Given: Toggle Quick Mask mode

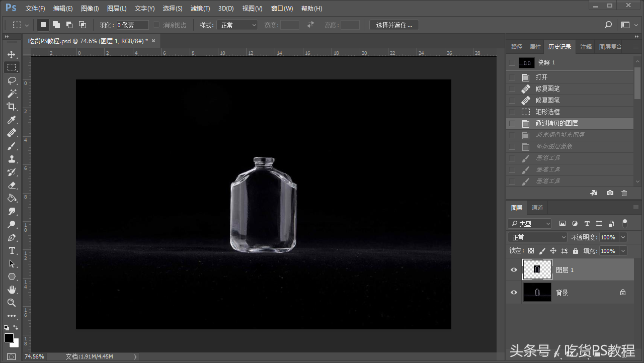Looking at the screenshot, I should click(x=12, y=356).
